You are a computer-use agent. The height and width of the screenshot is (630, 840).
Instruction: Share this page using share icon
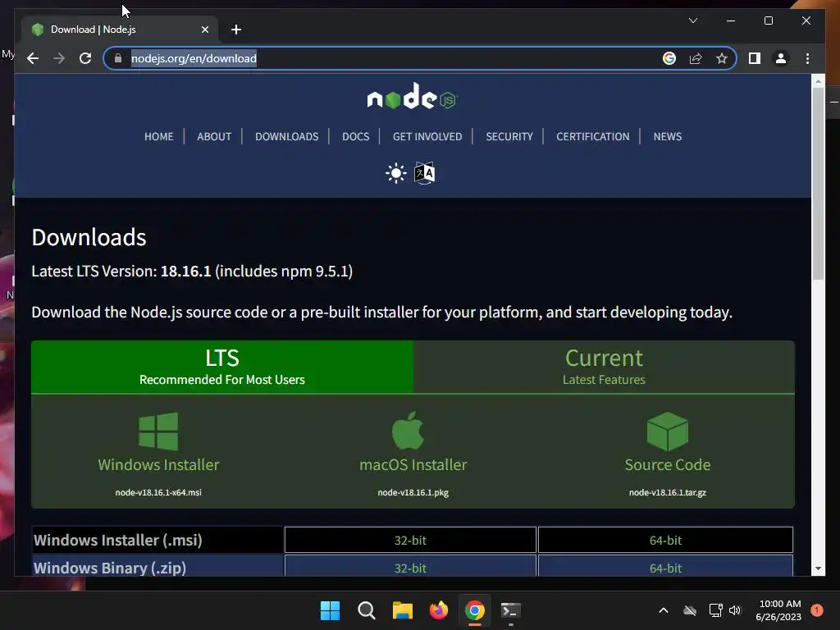(x=696, y=58)
